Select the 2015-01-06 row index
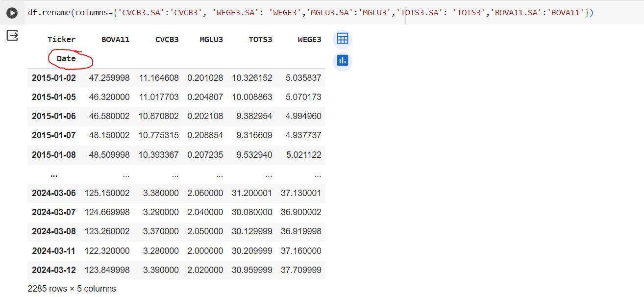The height and width of the screenshot is (297, 644). pyautogui.click(x=54, y=116)
